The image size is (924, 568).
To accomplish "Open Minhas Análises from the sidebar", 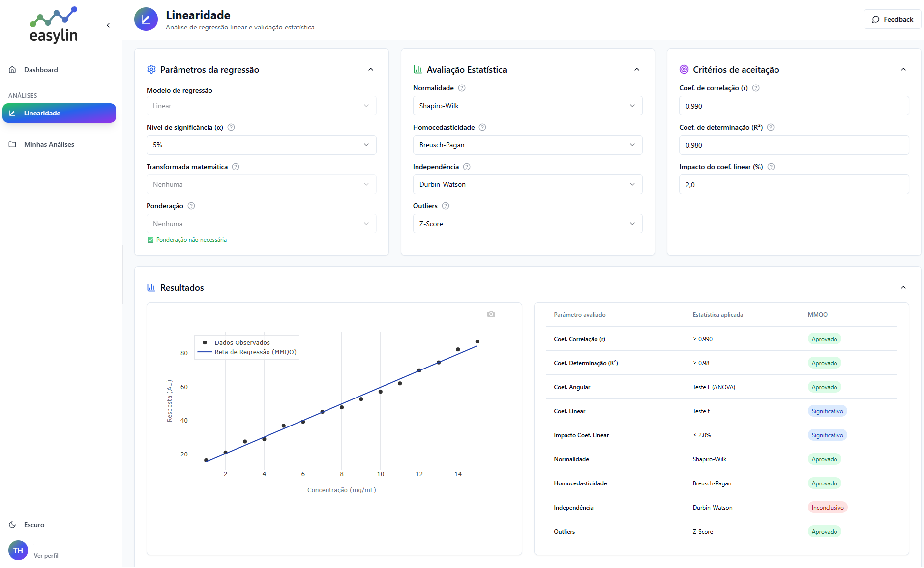I will [x=49, y=144].
